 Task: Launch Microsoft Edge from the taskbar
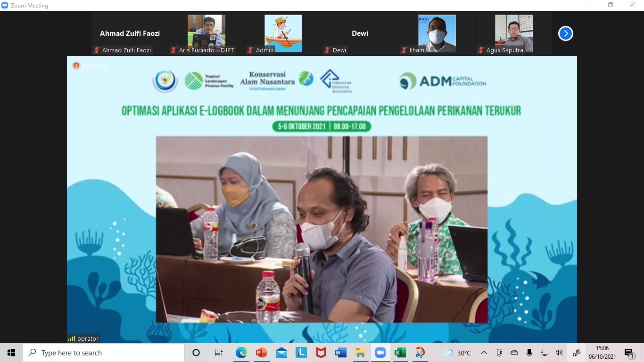(x=241, y=353)
